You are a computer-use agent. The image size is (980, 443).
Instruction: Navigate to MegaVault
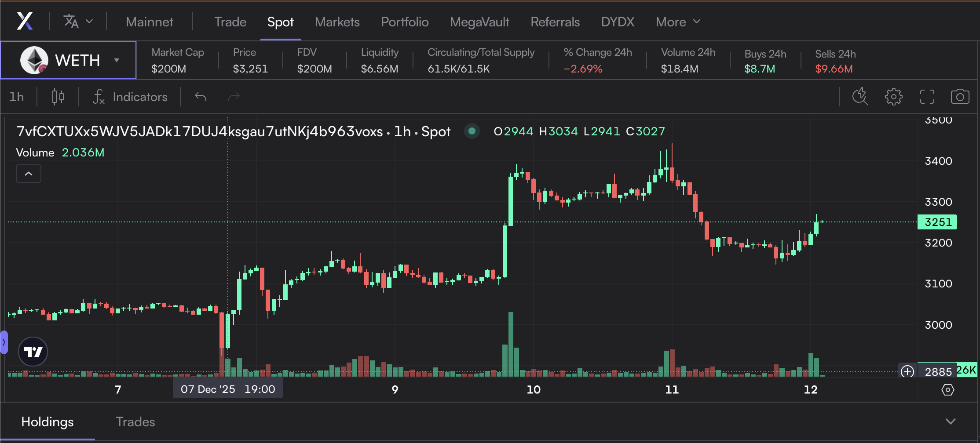(479, 22)
